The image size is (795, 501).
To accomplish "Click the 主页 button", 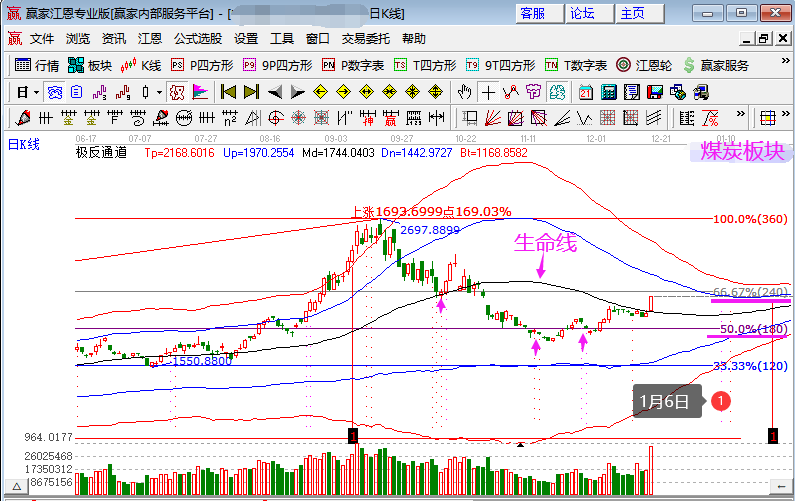I will [639, 13].
